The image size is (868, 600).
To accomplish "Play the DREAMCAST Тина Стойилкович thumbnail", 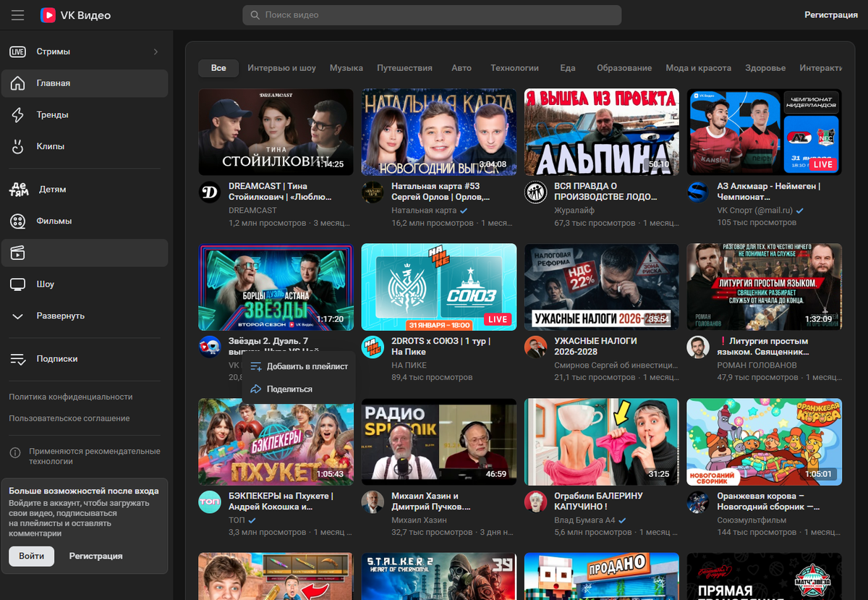I will (x=276, y=132).
